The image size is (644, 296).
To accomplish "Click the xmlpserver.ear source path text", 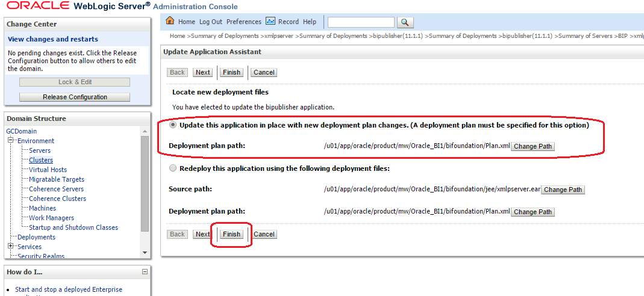I will [432, 190].
